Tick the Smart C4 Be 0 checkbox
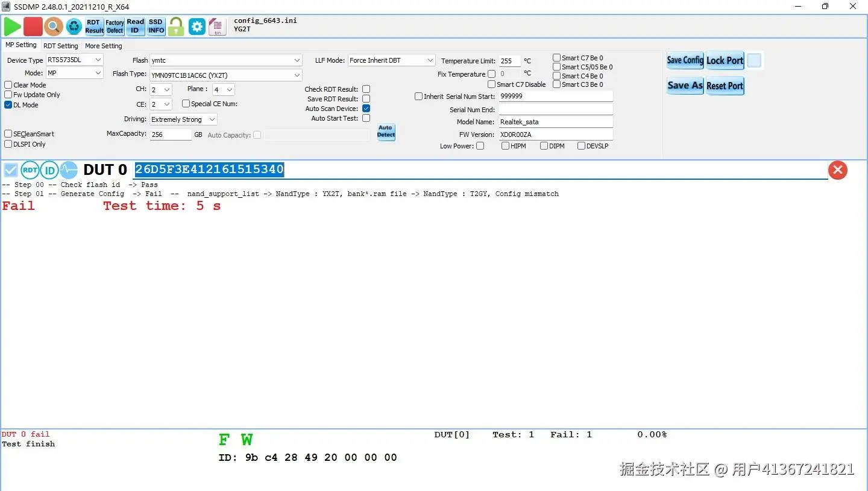Screen dimensions: 868x491 [557, 76]
